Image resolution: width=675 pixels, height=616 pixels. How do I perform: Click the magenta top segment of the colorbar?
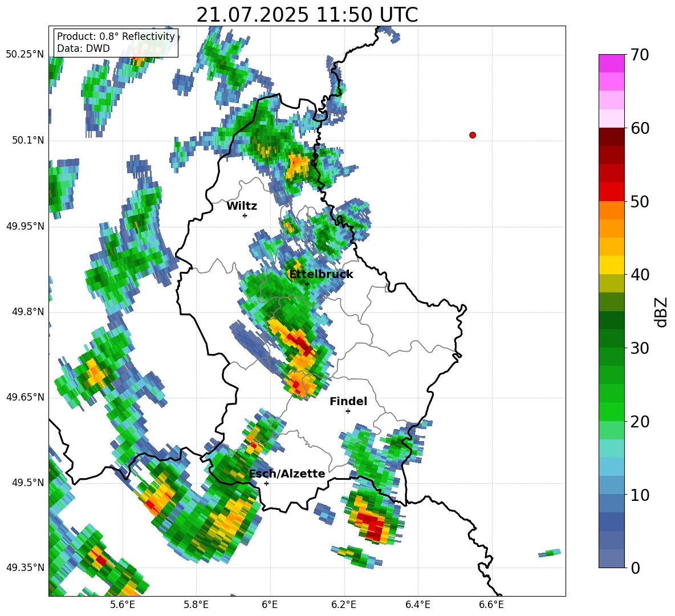pos(611,63)
